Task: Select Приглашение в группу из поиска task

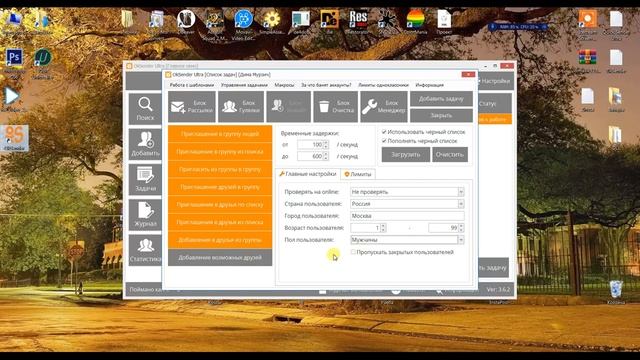Action: tap(220, 151)
